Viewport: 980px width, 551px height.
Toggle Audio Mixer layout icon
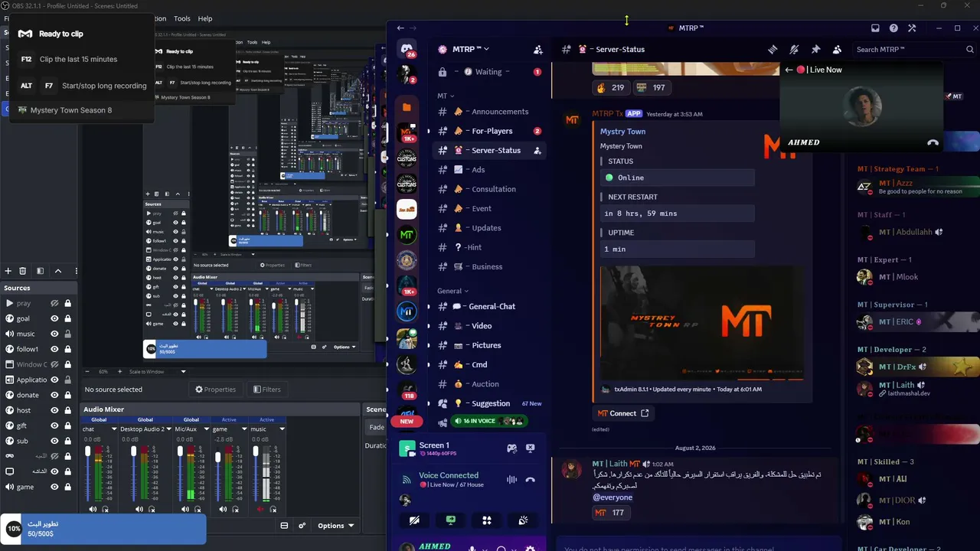284,526
